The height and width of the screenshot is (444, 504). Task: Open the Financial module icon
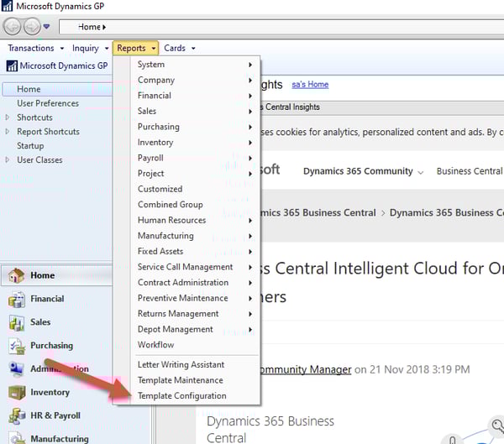point(16,299)
